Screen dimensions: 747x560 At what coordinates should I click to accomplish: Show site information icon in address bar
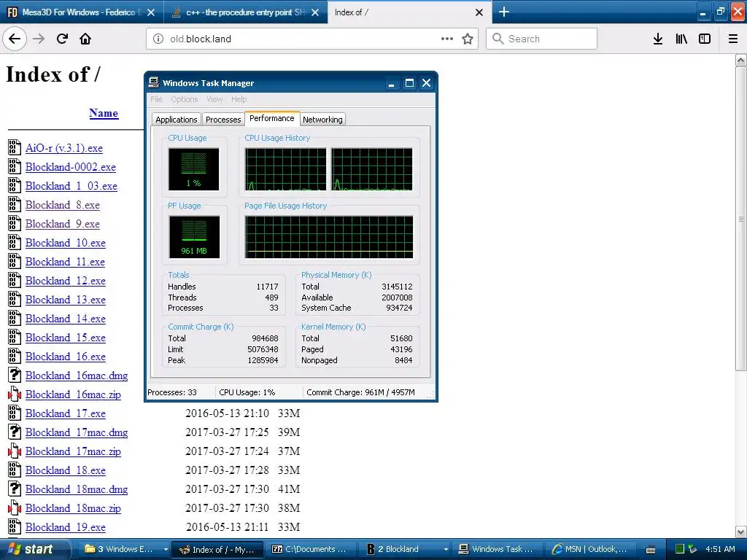158,39
